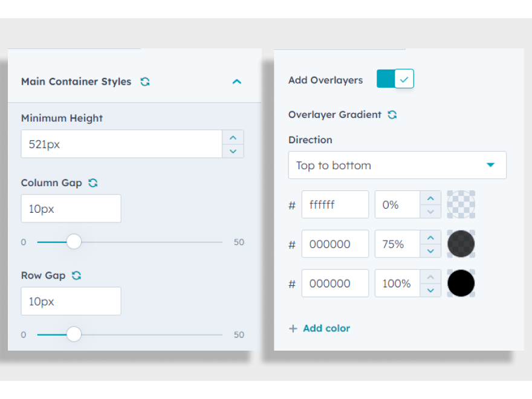Image resolution: width=532 pixels, height=399 pixels.
Task: Click the Minimum Height input field
Action: [x=122, y=144]
